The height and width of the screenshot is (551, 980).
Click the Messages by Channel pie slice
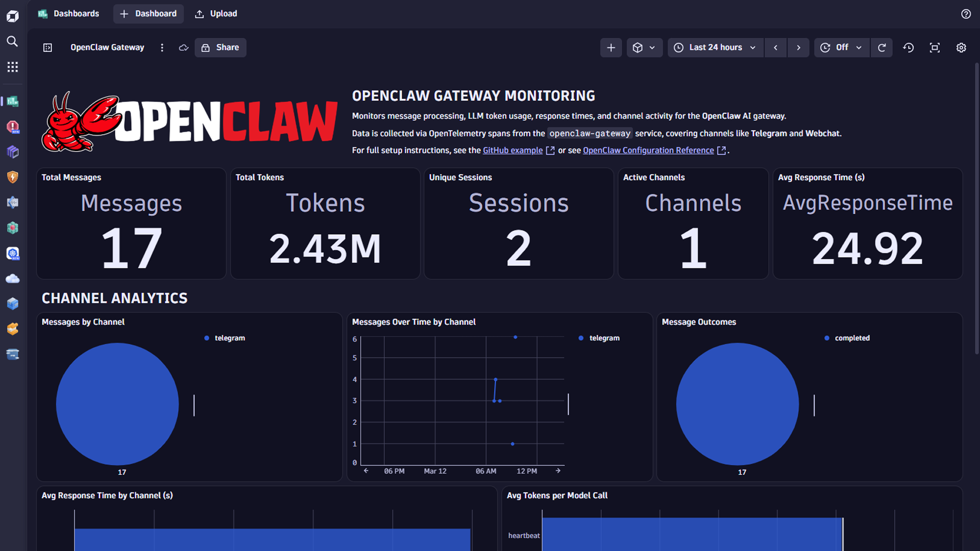(117, 404)
